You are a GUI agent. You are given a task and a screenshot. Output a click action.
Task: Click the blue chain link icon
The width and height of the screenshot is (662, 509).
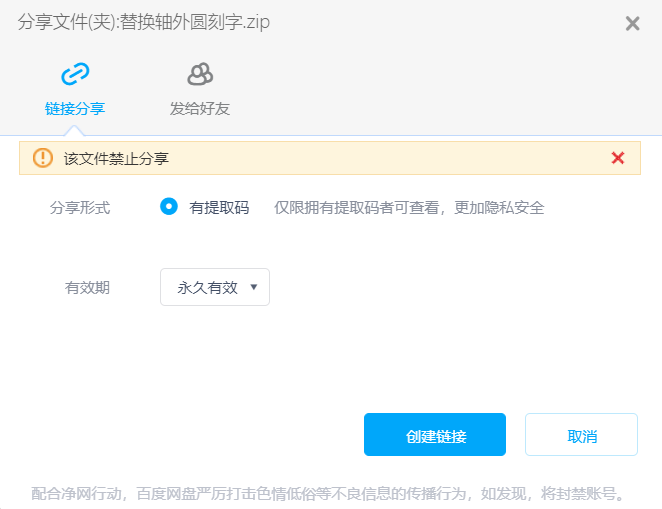[75, 74]
